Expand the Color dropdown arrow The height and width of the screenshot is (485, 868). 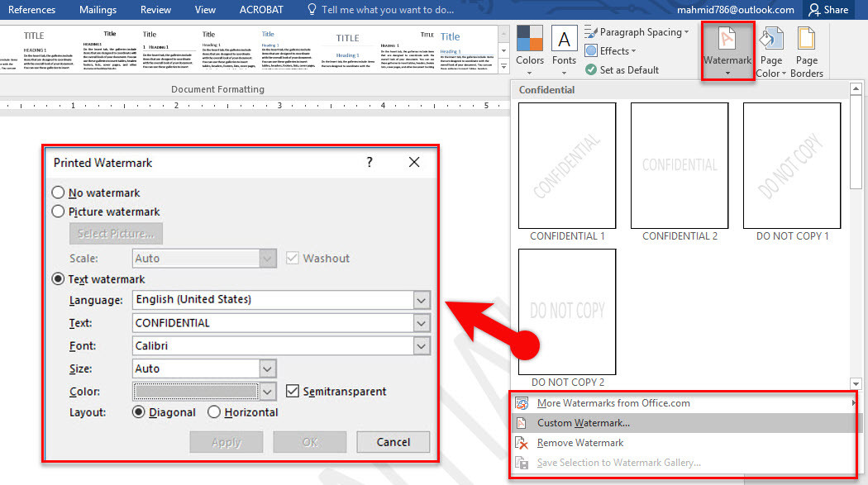(x=267, y=392)
